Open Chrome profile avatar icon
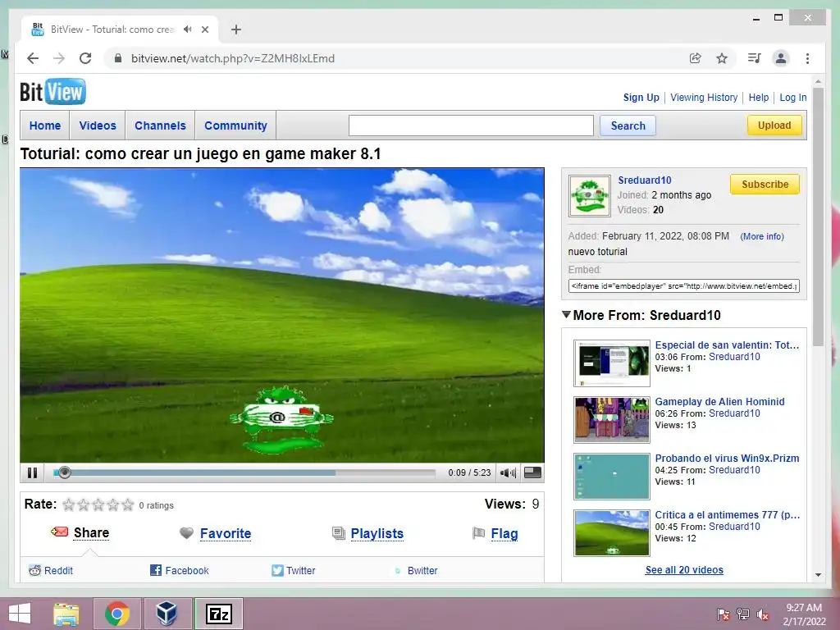 coord(781,58)
